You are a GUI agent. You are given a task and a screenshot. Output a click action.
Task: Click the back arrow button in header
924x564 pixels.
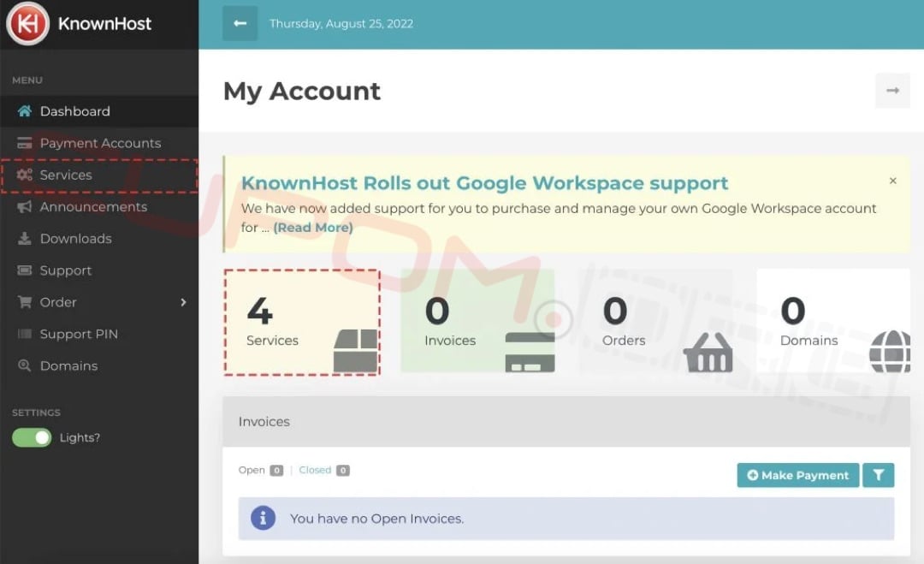(240, 24)
